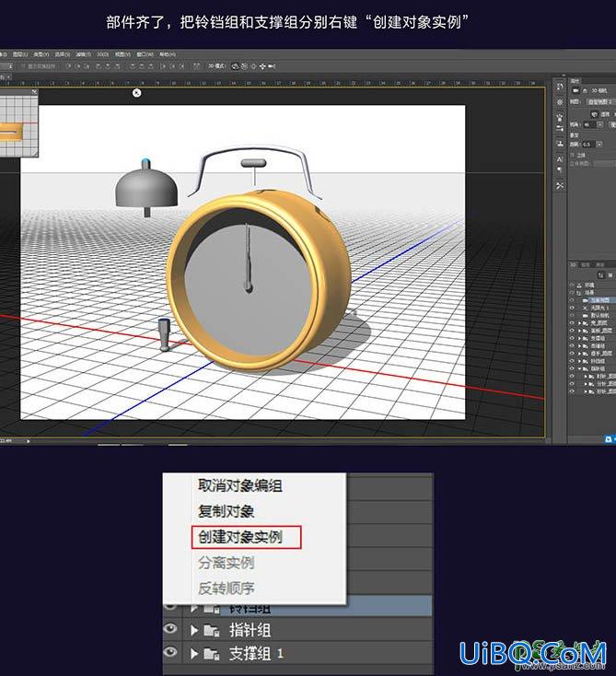The image size is (616, 676).
Task: Open the 帮助(H) menu
Action: coord(168,54)
